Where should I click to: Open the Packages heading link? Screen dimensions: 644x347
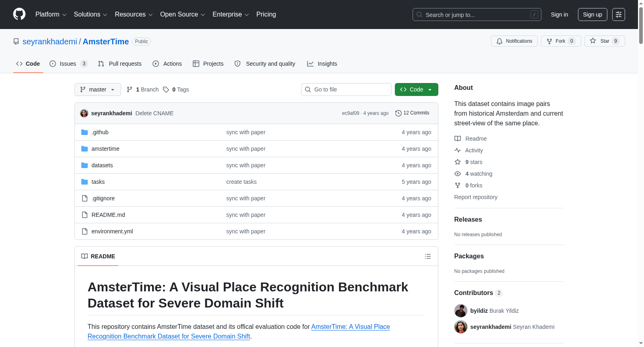coord(469,256)
